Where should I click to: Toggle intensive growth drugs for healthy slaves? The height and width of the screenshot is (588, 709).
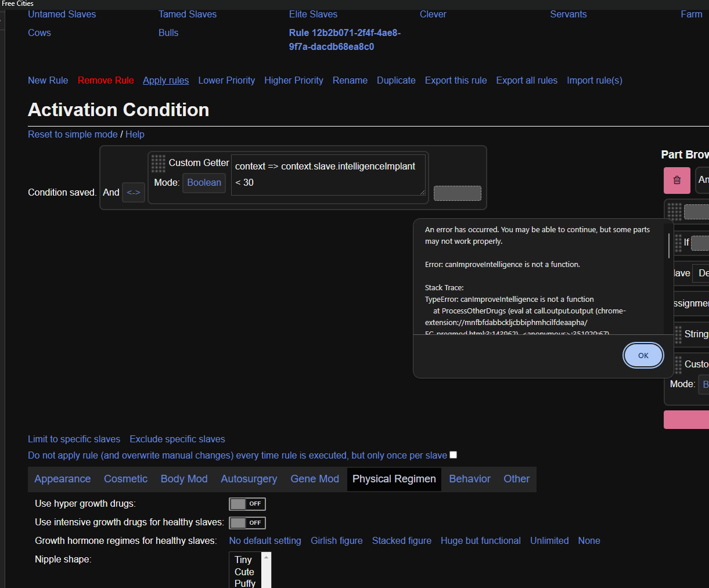tap(247, 523)
